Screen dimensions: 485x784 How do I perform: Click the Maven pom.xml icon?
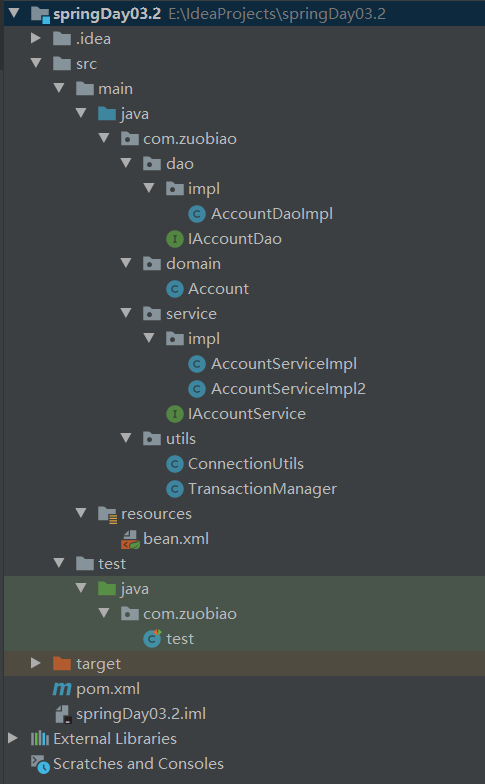pyautogui.click(x=62, y=689)
